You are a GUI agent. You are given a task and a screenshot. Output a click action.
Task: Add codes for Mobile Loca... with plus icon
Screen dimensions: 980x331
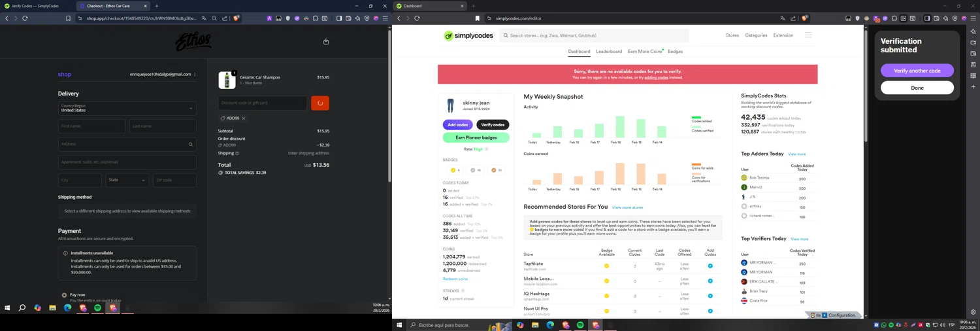710,281
